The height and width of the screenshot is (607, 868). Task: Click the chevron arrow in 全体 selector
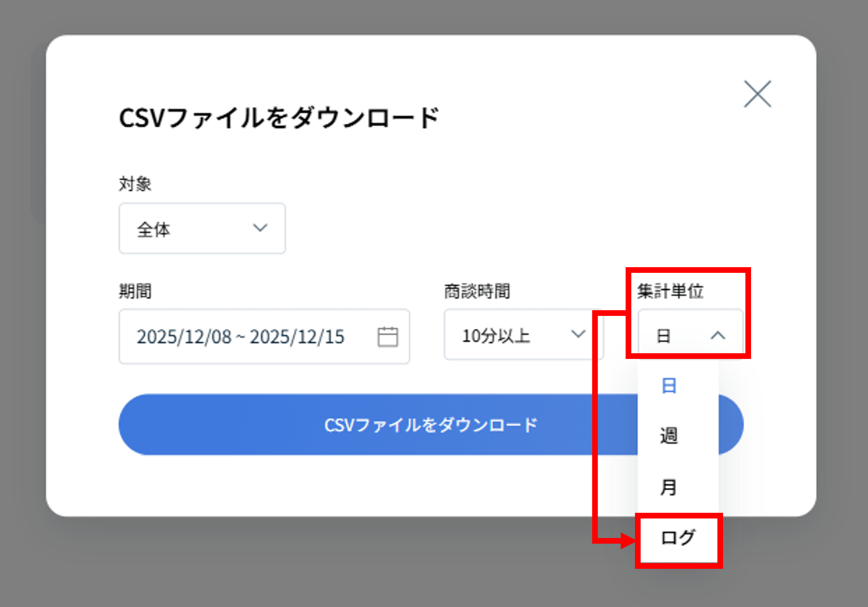pyautogui.click(x=260, y=228)
